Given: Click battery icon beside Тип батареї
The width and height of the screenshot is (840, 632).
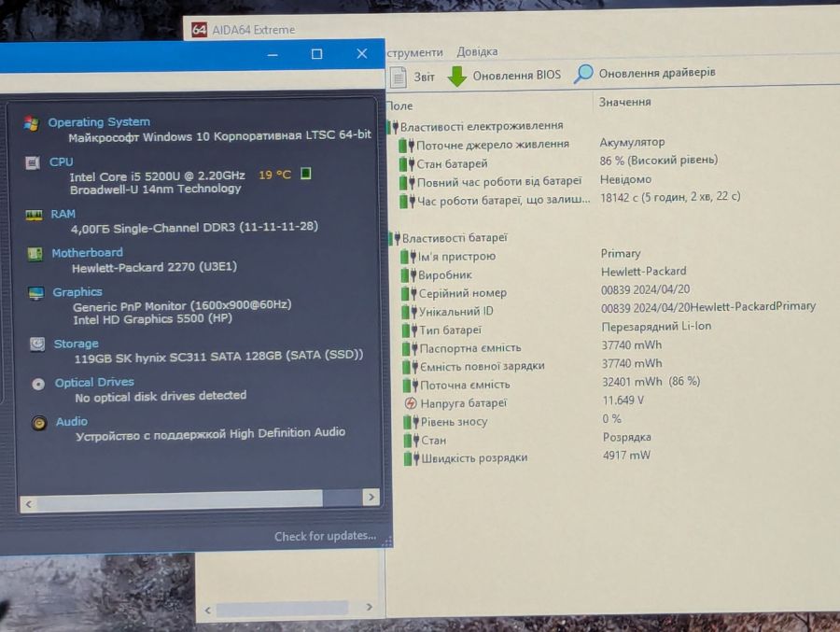Looking at the screenshot, I should click(410, 330).
